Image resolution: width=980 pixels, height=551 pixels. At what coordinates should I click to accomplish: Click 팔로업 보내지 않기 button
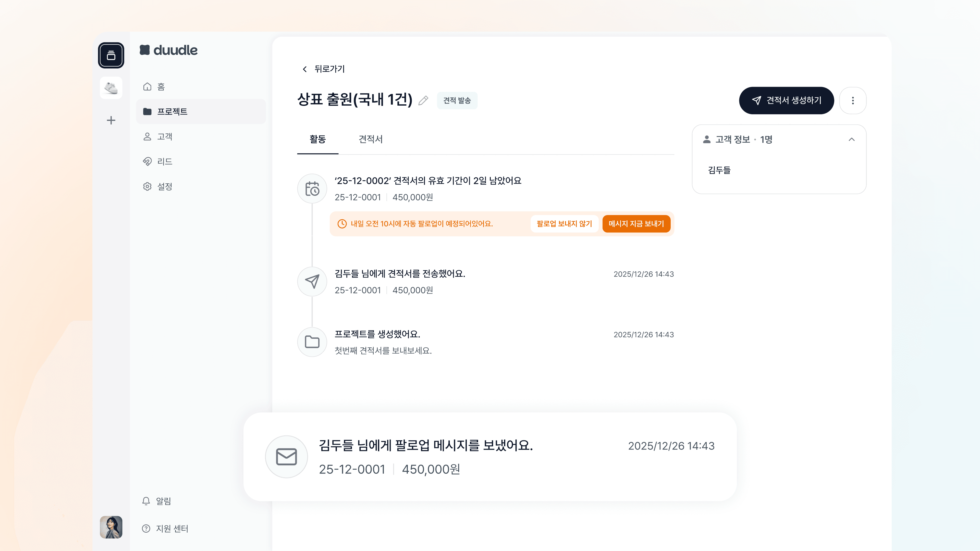pos(564,224)
